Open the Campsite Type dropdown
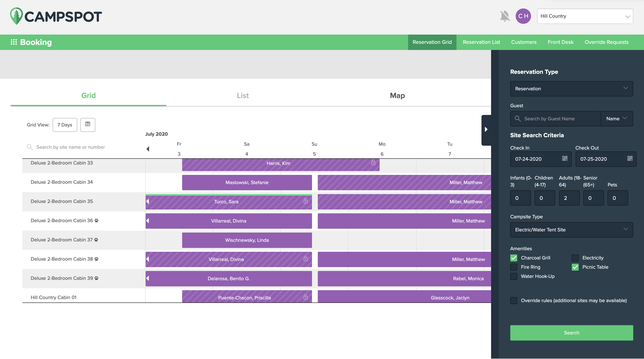 tap(571, 230)
